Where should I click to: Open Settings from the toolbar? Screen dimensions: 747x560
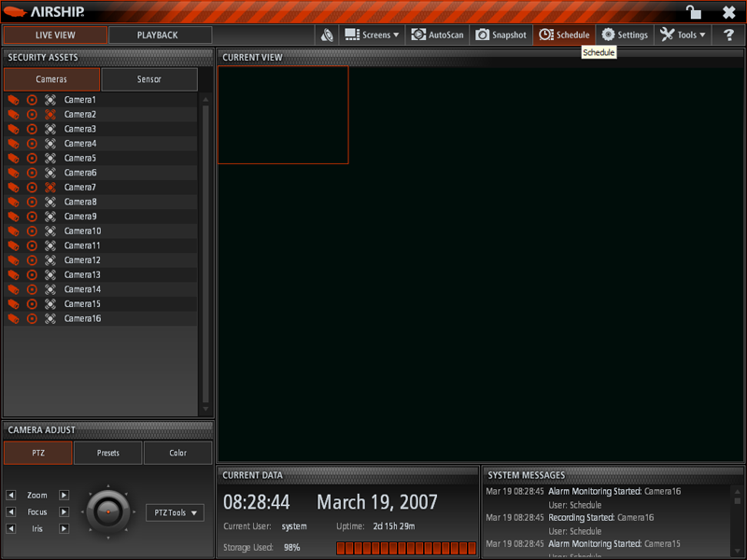point(624,35)
